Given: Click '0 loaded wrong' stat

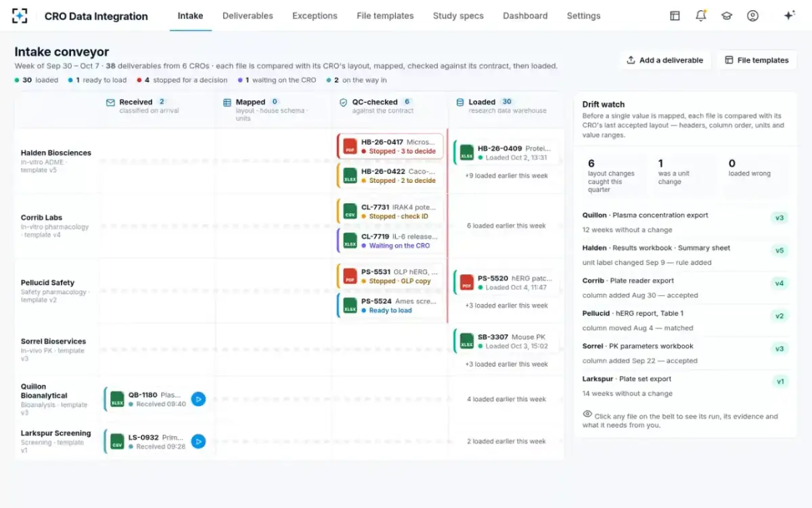Looking at the screenshot, I should tap(756, 177).
